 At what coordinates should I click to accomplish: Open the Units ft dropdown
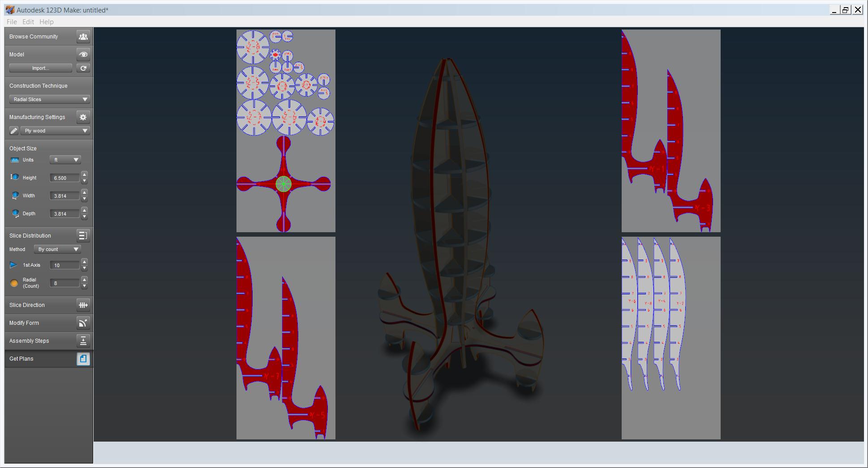pos(65,160)
